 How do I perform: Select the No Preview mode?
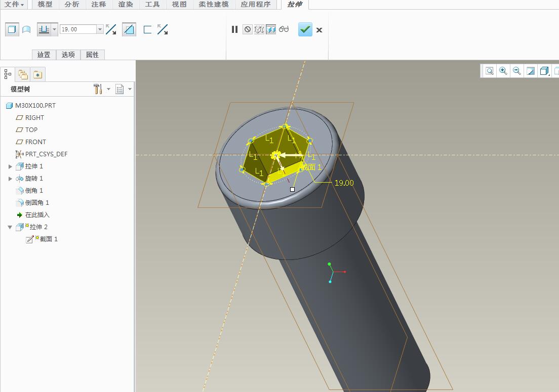pos(248,29)
